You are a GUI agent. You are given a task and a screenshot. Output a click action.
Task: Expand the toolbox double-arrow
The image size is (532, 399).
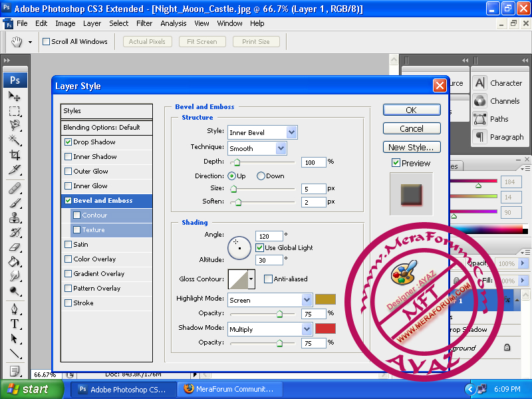click(x=7, y=61)
